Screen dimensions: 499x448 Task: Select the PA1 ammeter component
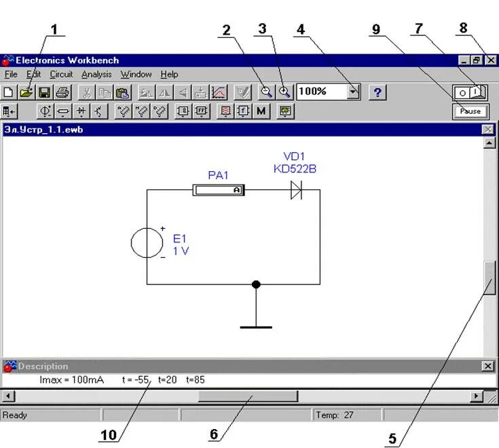[219, 190]
